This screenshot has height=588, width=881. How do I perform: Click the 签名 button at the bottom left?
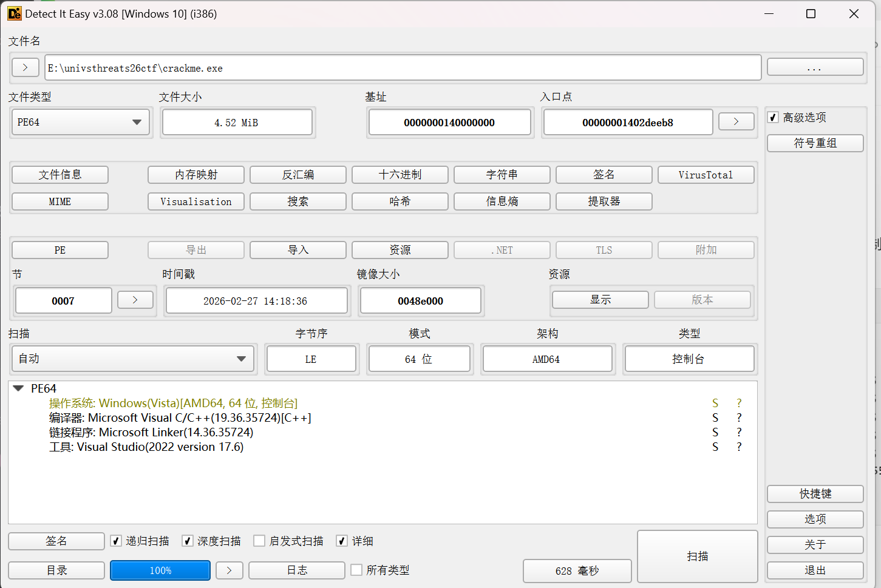(x=56, y=541)
